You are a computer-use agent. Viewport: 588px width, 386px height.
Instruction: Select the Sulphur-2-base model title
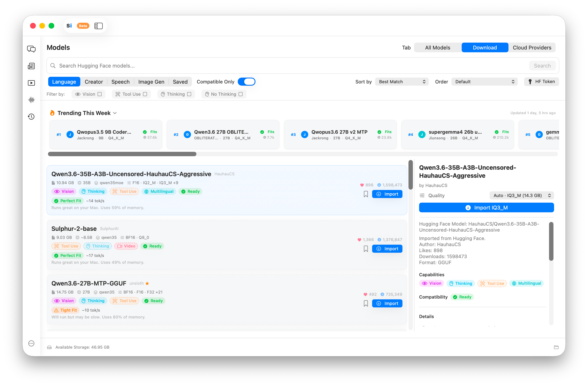[74, 229]
